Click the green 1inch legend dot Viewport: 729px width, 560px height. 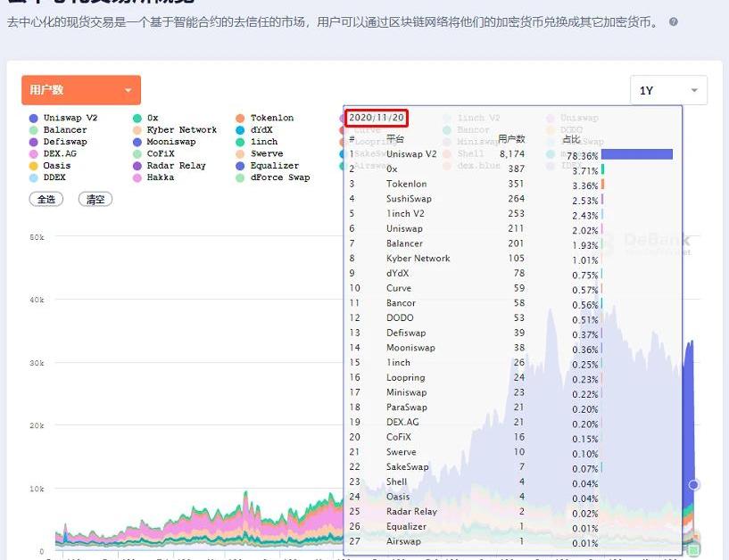[x=240, y=142]
